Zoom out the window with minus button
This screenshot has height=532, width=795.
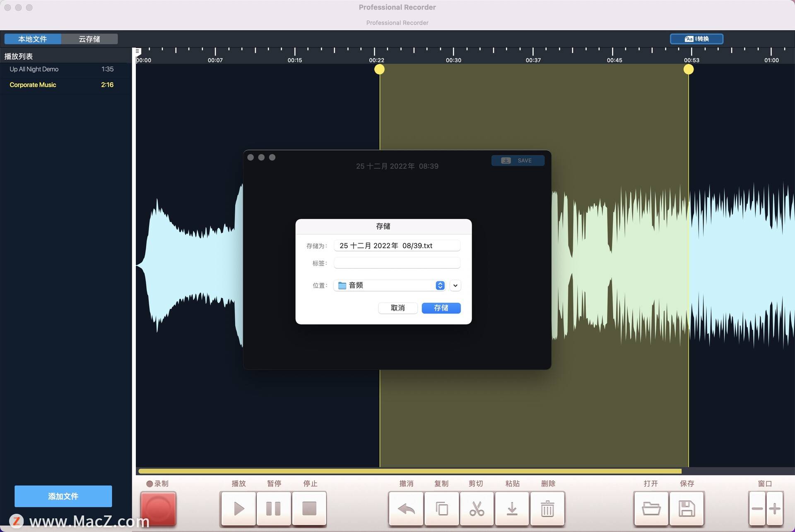pyautogui.click(x=757, y=508)
